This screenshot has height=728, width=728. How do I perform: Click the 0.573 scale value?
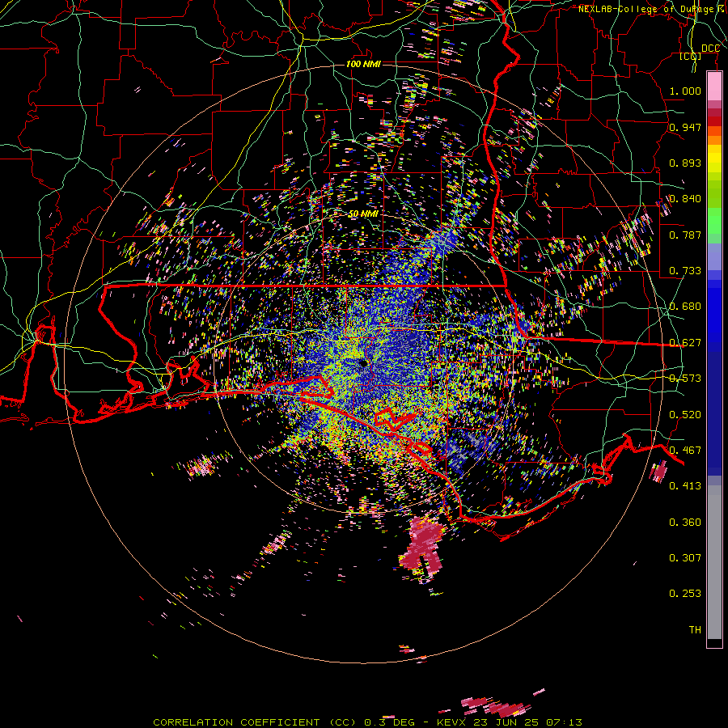pos(685,379)
